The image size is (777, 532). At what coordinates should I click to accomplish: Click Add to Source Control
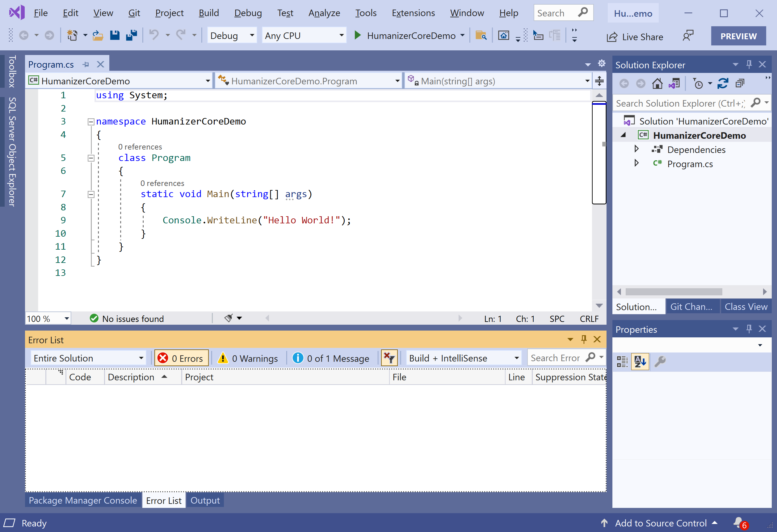[660, 523]
